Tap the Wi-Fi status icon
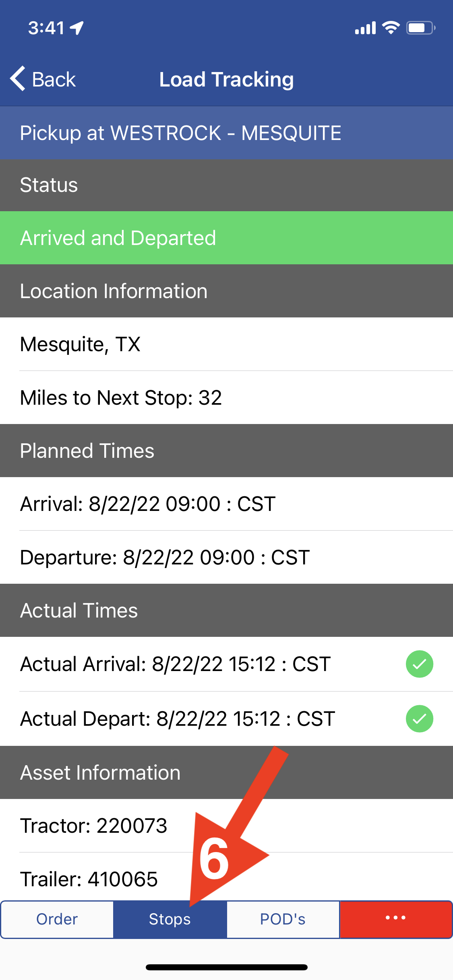 click(x=391, y=28)
